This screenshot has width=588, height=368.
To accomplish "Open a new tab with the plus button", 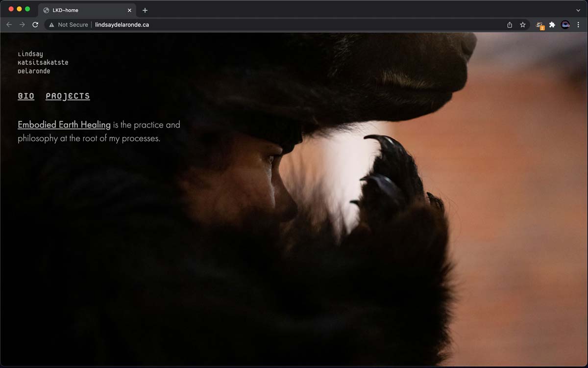I will [145, 10].
